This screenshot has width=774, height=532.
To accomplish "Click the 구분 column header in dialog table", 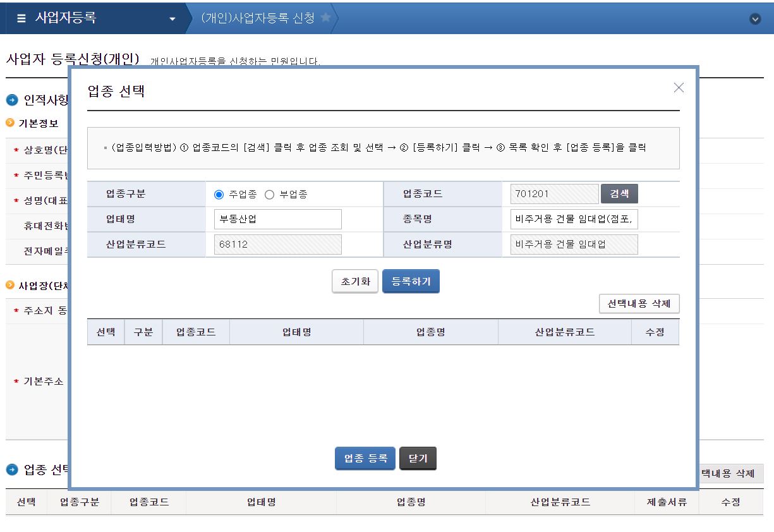I will point(143,332).
